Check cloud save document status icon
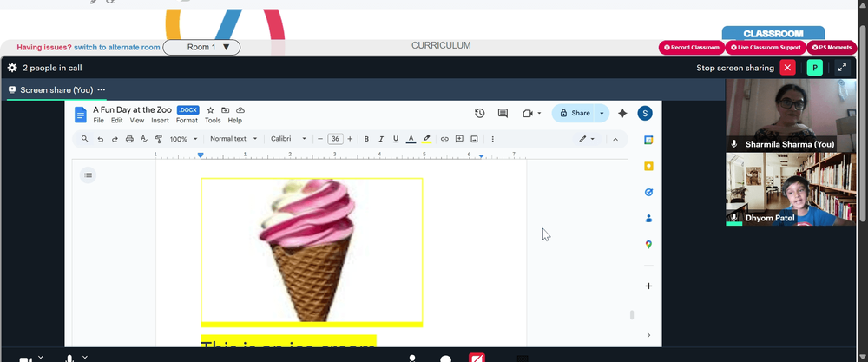 point(240,110)
